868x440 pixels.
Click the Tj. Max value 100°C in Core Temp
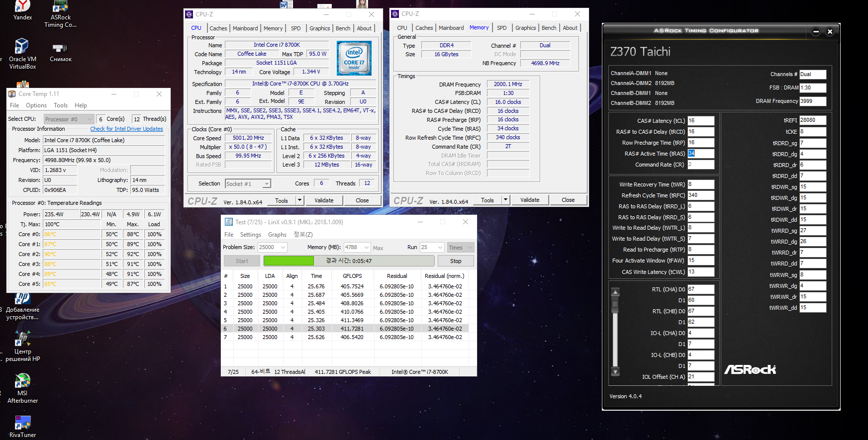click(x=72, y=224)
